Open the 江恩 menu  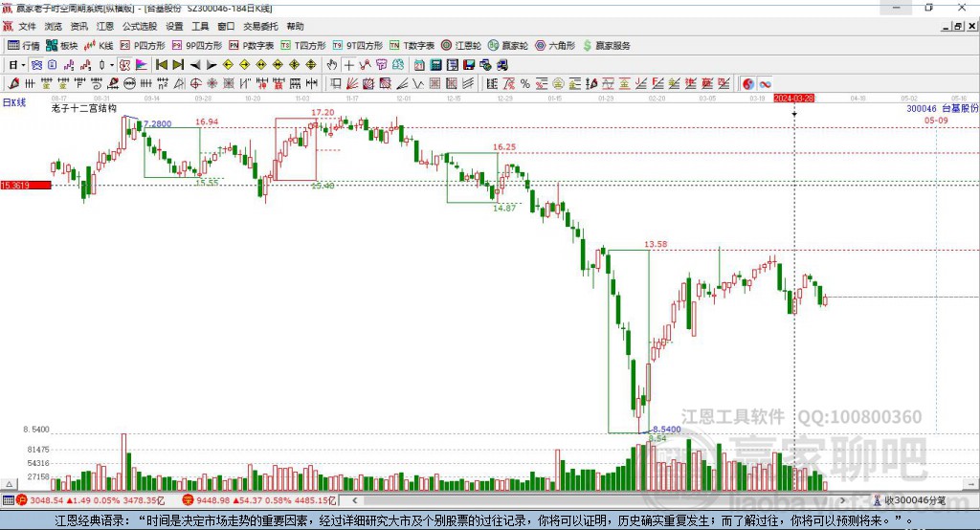pyautogui.click(x=105, y=26)
